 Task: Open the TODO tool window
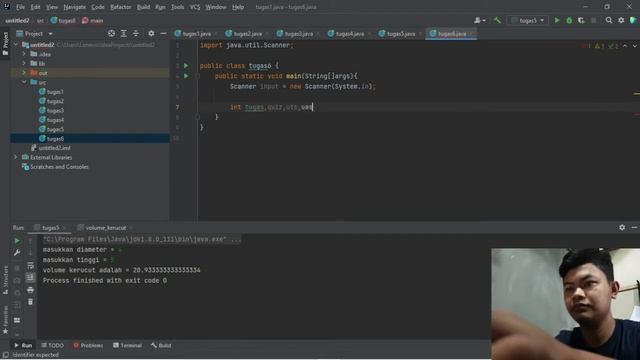pyautogui.click(x=52, y=345)
